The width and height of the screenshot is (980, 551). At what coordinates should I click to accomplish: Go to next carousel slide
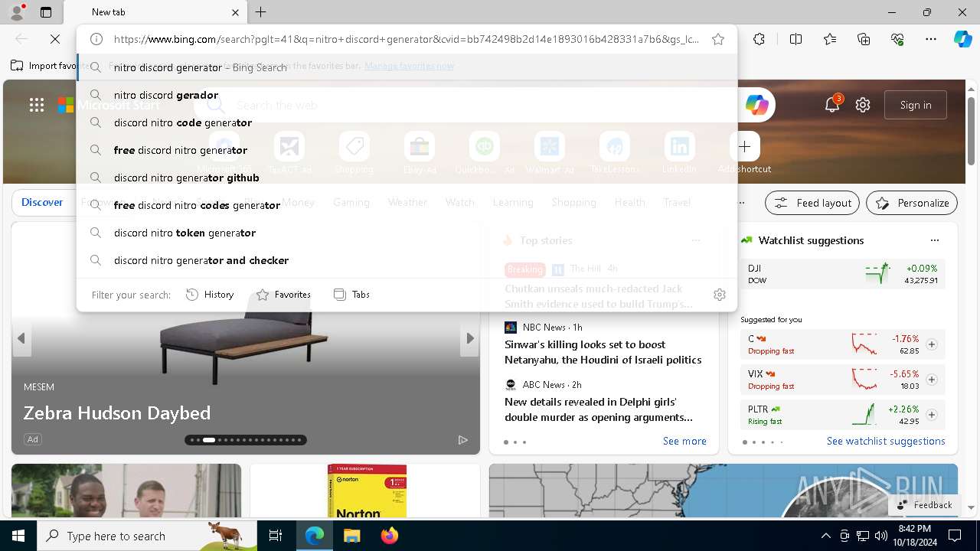(470, 338)
